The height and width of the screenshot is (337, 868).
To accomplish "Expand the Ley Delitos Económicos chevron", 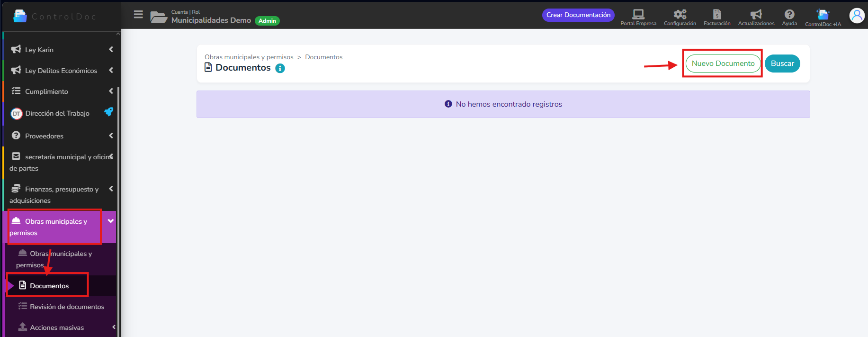I will pos(111,70).
